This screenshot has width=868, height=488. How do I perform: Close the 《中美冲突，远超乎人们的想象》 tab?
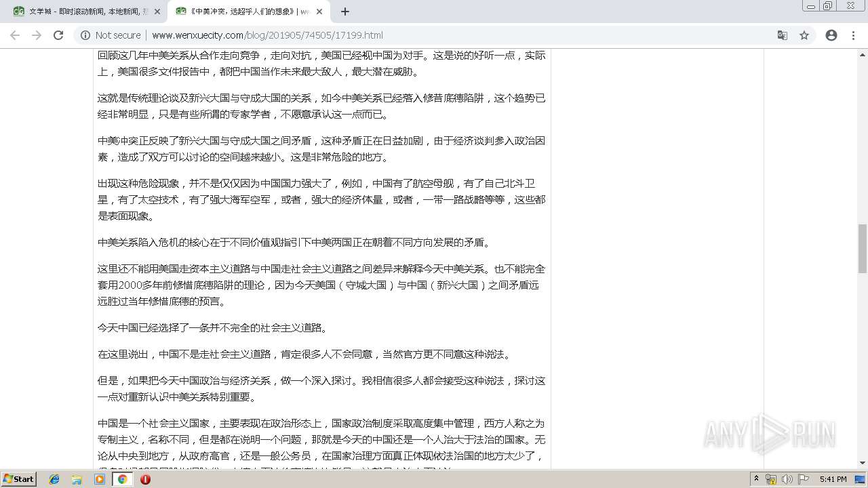(319, 12)
